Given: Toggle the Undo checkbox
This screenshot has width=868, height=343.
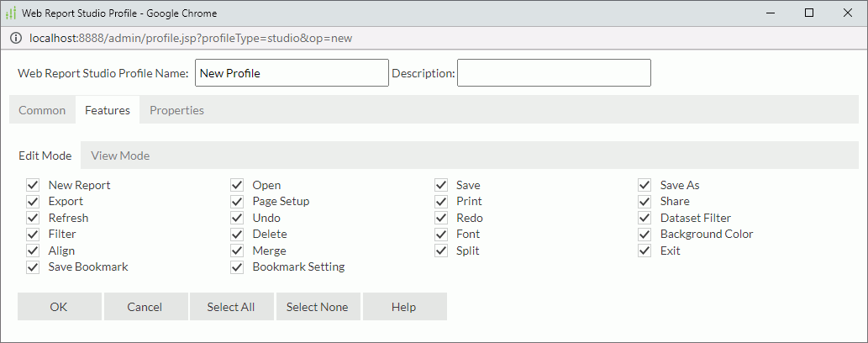Looking at the screenshot, I should (238, 218).
